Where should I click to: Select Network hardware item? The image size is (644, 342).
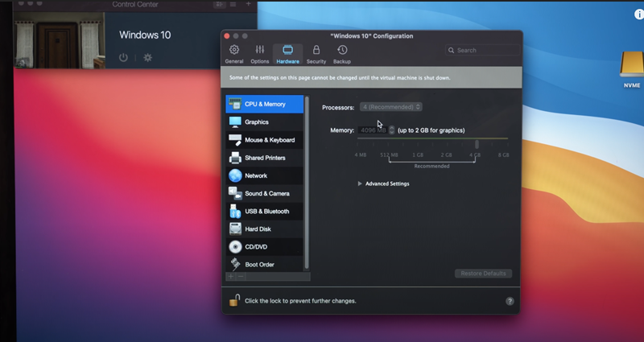click(x=265, y=175)
